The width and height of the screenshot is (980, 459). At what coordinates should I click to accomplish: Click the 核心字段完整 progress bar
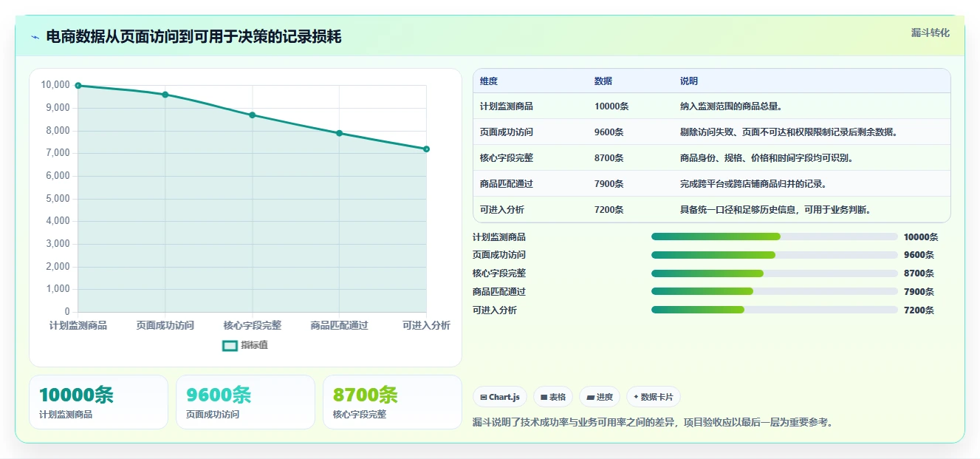coord(775,273)
